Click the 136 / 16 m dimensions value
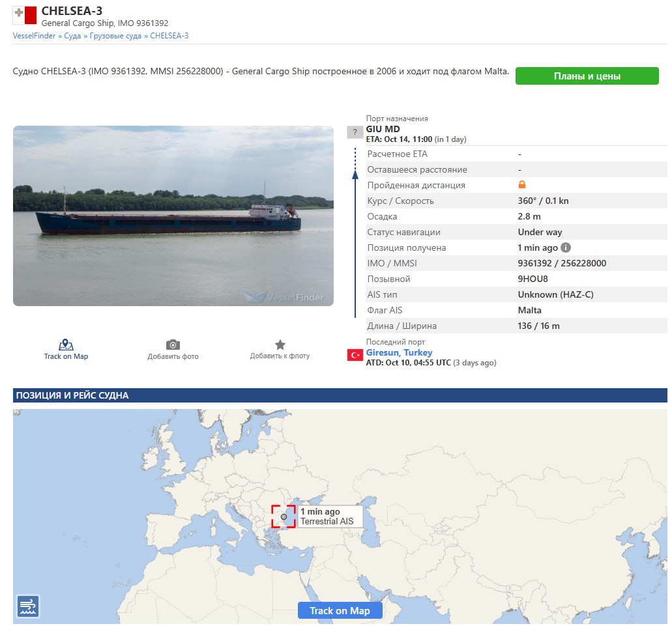Image resolution: width=672 pixels, height=637 pixels. pos(539,326)
